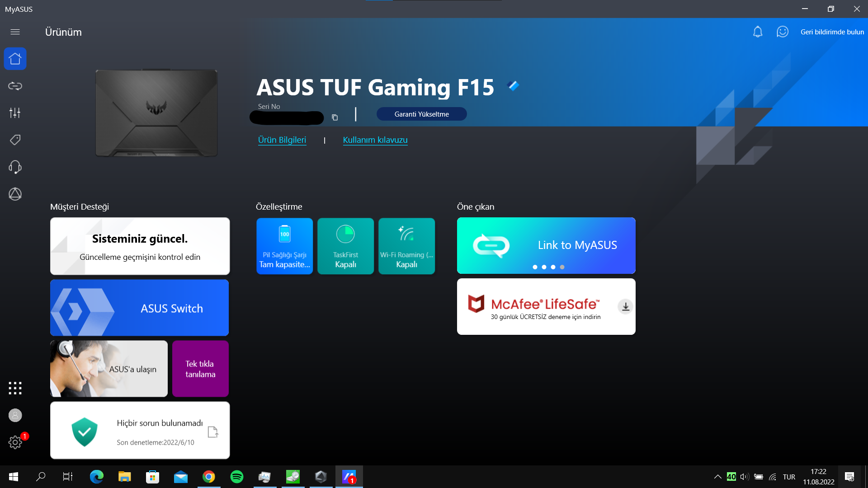Open Ürün Bilgileri link

[282, 140]
